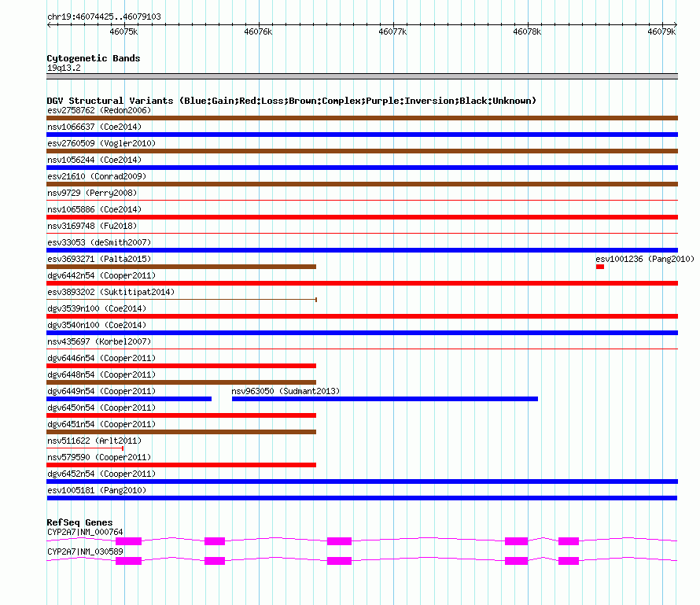This screenshot has height=605, width=700.
Task: Select esv21610 (Conrad2009) variant label
Action: (x=97, y=176)
